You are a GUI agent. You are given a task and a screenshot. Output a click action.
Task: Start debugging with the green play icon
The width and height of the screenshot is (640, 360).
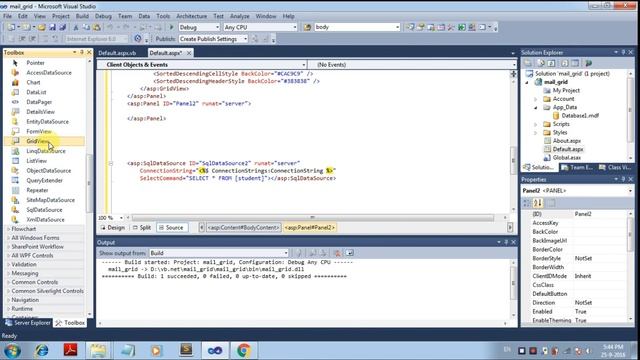point(171,27)
